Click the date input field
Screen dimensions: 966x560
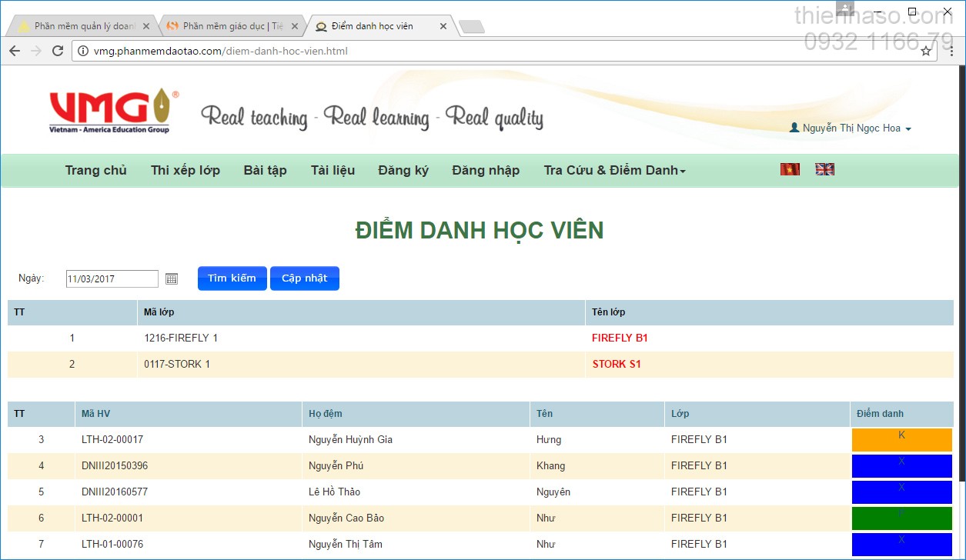[112, 278]
